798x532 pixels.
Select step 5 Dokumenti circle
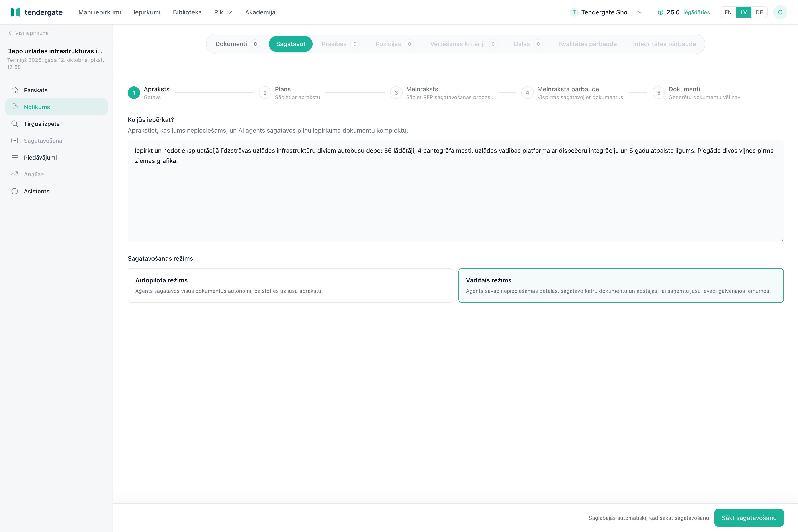point(659,93)
